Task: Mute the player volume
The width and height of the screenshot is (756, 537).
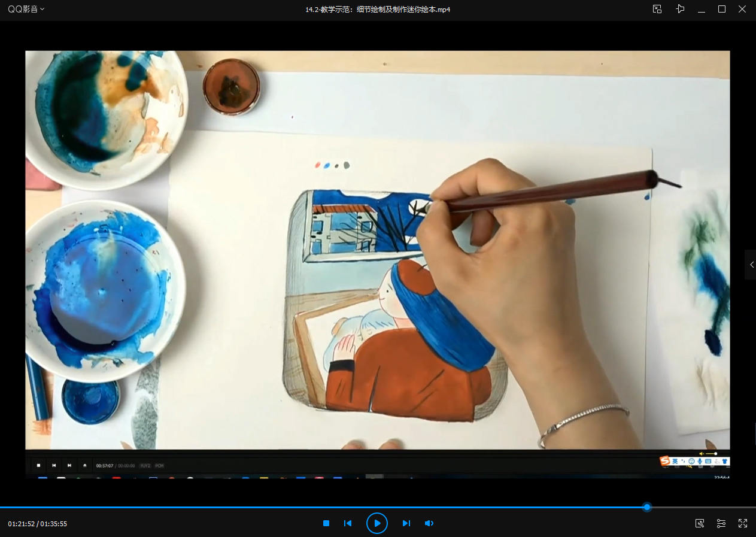Action: click(x=429, y=523)
